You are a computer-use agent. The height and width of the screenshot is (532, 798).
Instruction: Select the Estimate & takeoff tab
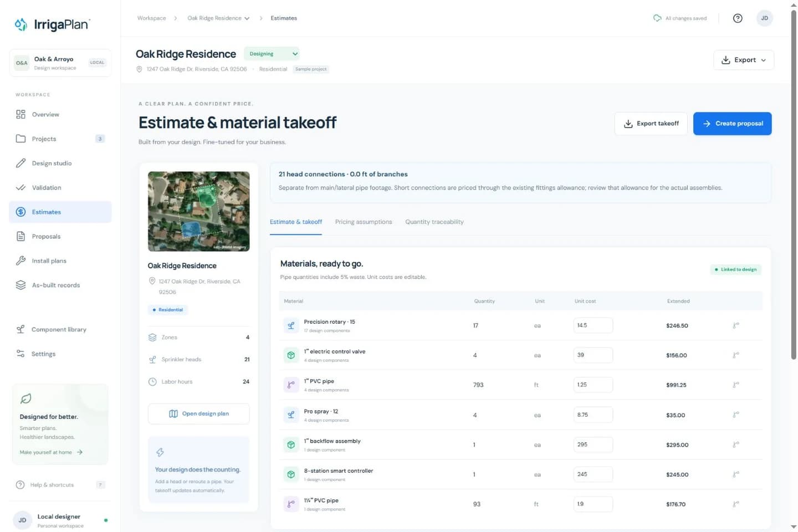(296, 222)
